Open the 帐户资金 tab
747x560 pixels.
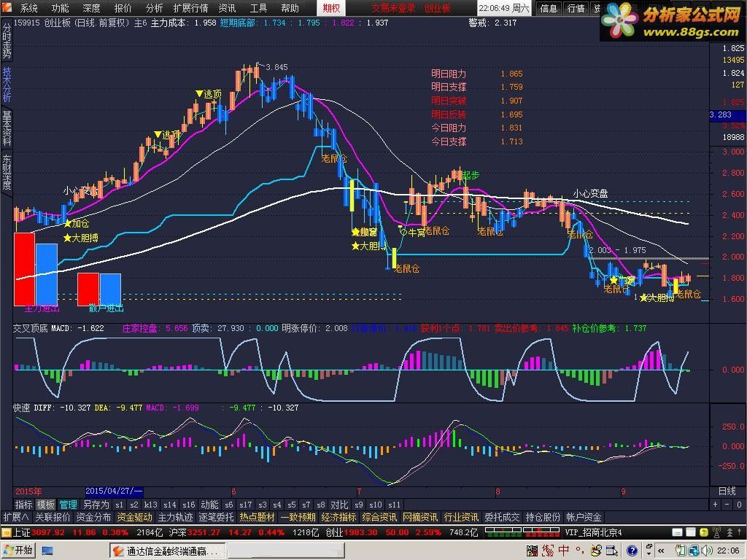(x=584, y=517)
